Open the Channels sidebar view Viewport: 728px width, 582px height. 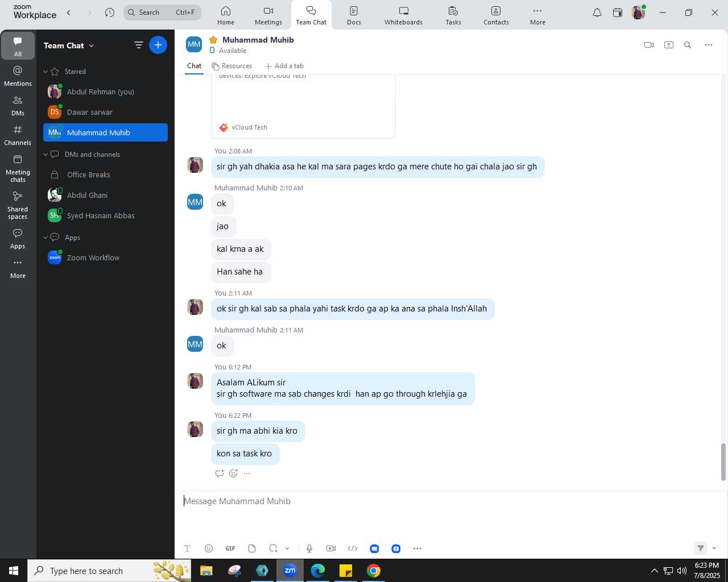click(x=18, y=135)
